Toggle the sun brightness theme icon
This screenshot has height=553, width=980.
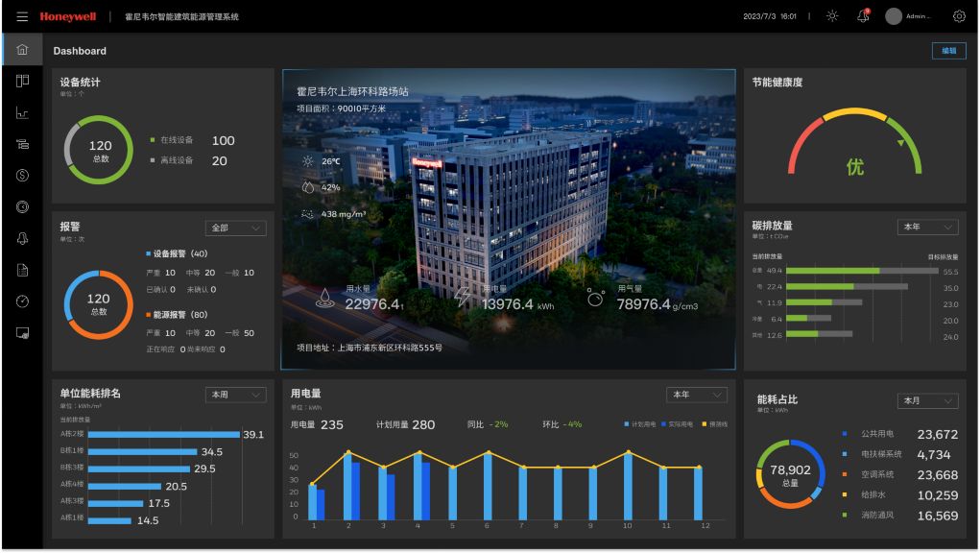tap(832, 16)
